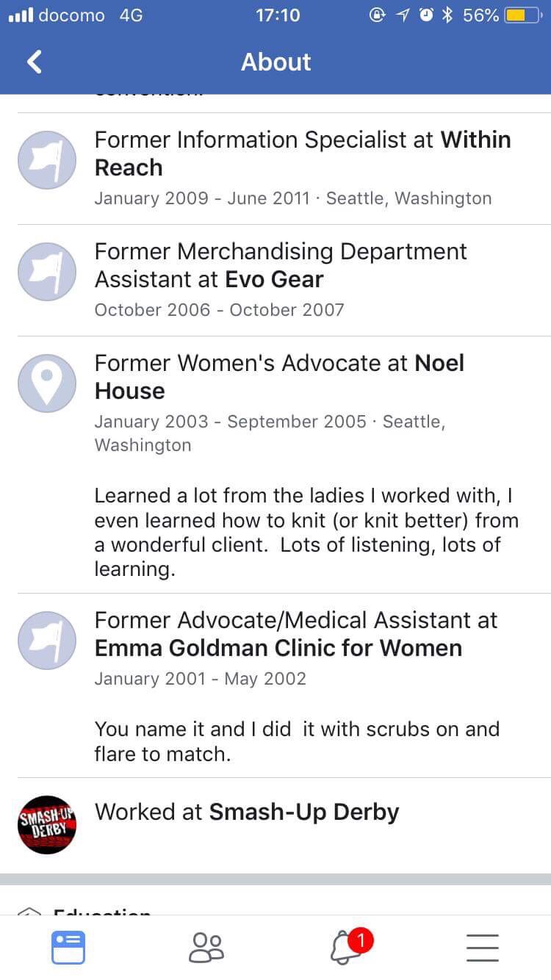Tap the January 2009 - June 2011 date line
Image resolution: width=551 pixels, height=980 pixels.
point(202,198)
